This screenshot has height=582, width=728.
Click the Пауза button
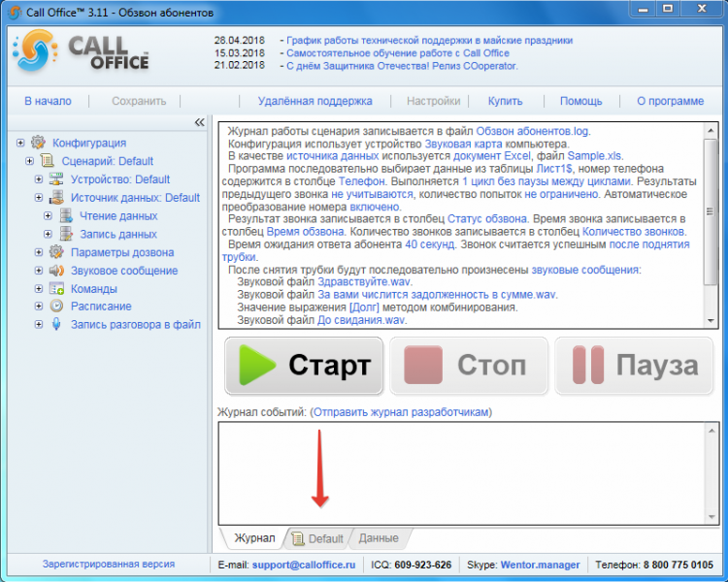pyautogui.click(x=634, y=366)
